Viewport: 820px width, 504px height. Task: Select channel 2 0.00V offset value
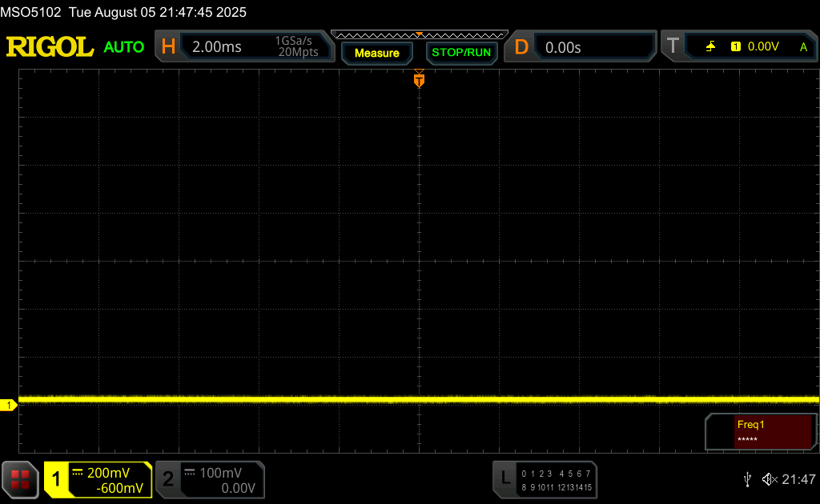[x=238, y=488]
